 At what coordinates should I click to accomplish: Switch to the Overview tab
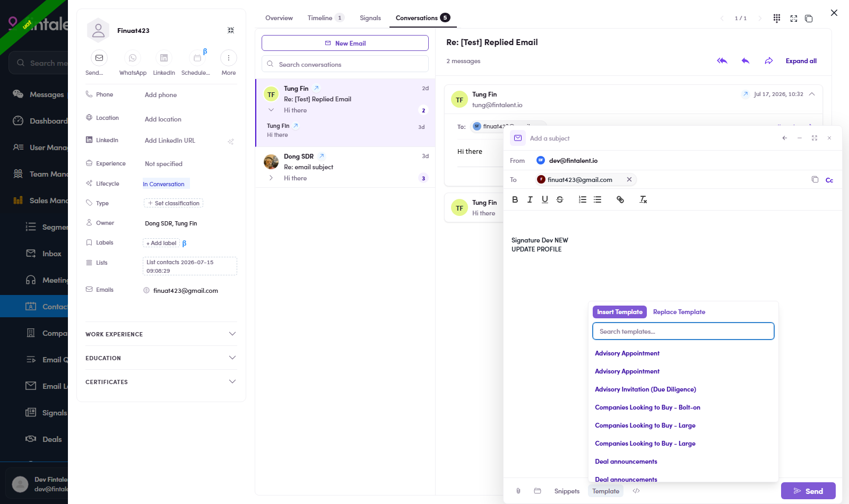tap(279, 18)
